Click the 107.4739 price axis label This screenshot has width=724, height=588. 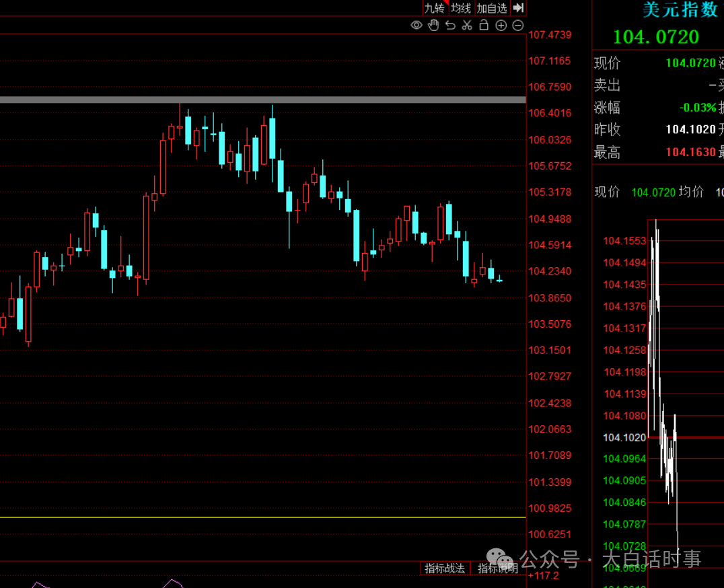point(550,34)
